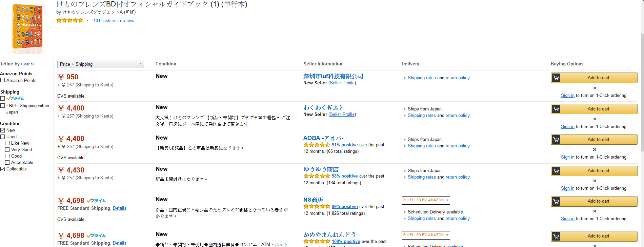Click the cart icon for the かめやまんねんどう offer
This screenshot has height=247, width=644.
coord(556,236)
